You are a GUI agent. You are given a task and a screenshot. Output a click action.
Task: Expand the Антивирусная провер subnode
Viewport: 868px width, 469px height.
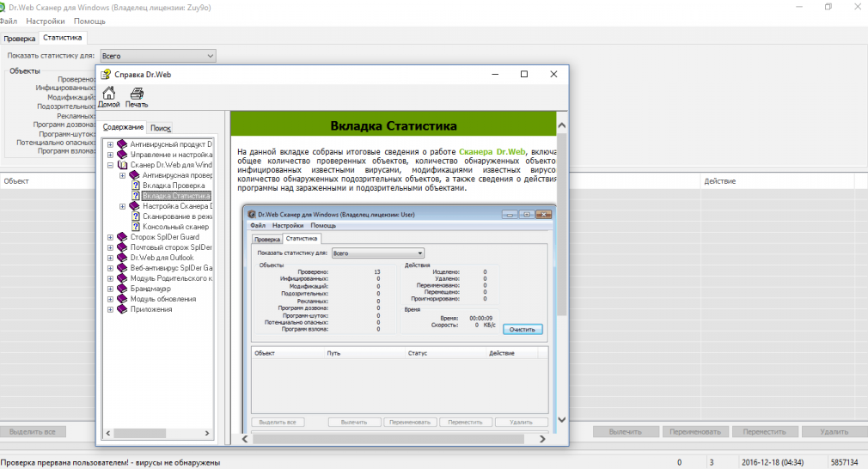[x=122, y=175]
